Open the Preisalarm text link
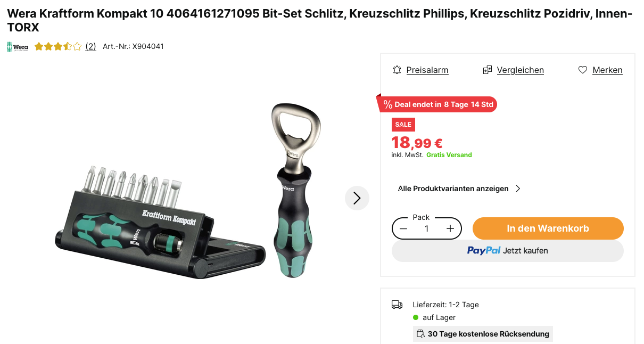The height and width of the screenshot is (344, 644). click(427, 70)
